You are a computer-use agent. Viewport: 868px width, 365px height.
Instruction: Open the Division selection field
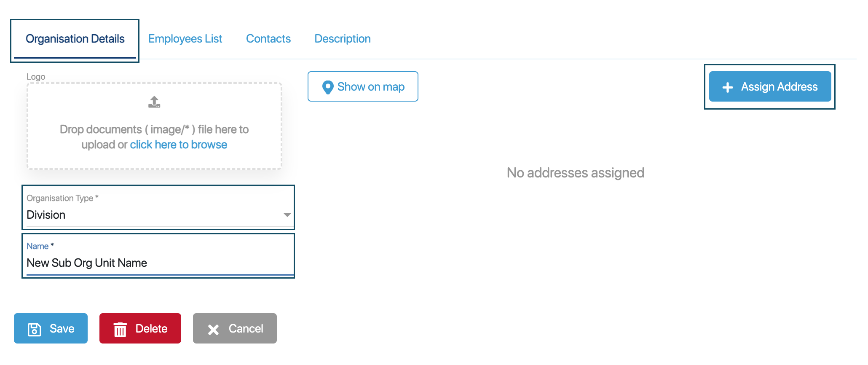[152, 215]
